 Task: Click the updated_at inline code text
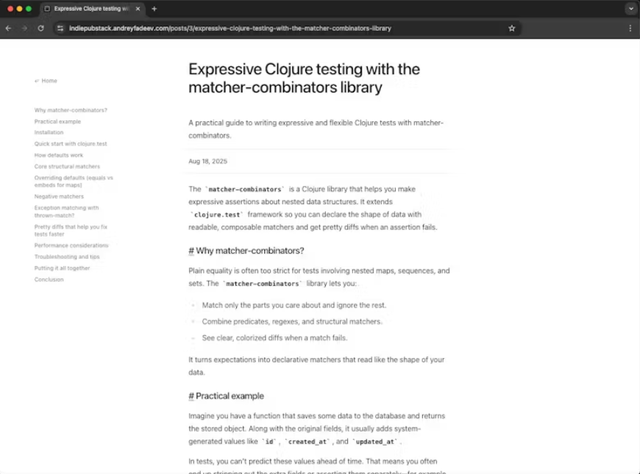375,442
